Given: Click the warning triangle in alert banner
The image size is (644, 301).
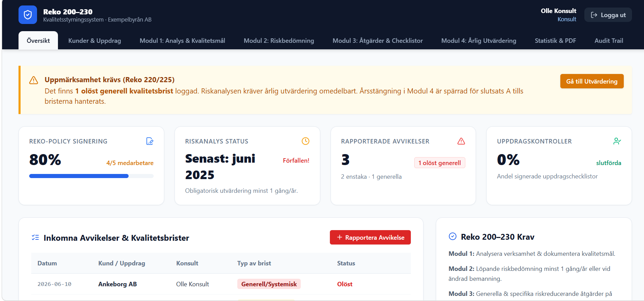Looking at the screenshot, I should 34,80.
